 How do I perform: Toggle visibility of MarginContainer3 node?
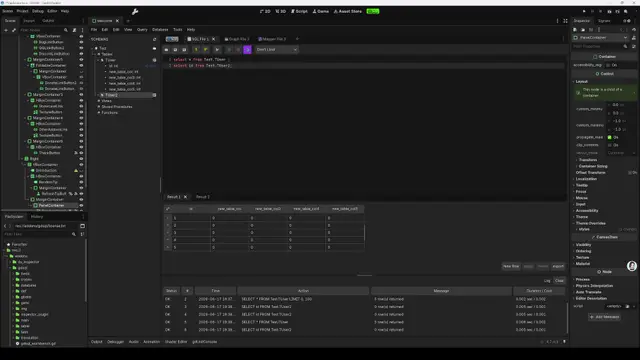[x=81, y=95]
